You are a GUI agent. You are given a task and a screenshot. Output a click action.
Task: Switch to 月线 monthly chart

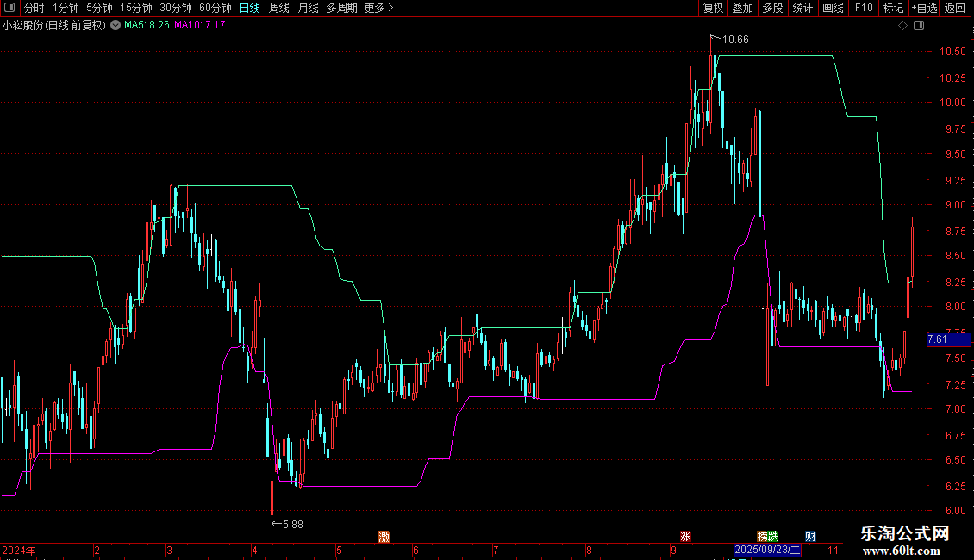[x=308, y=8]
